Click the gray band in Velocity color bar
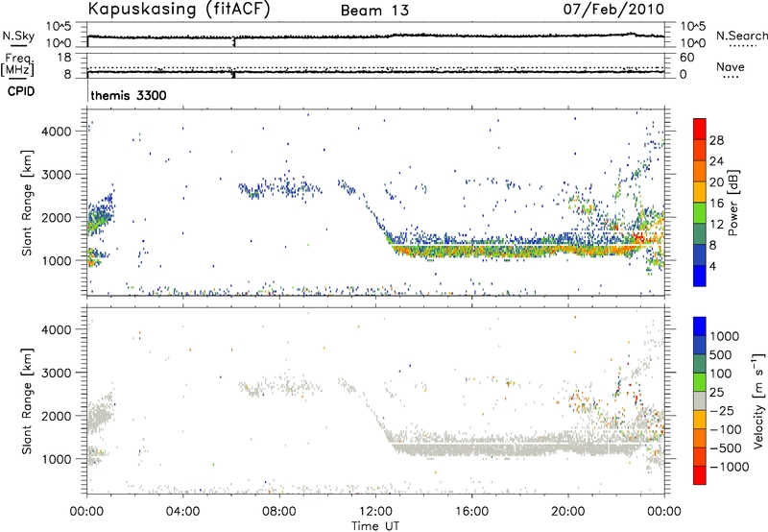The height and width of the screenshot is (532, 768). click(x=700, y=401)
